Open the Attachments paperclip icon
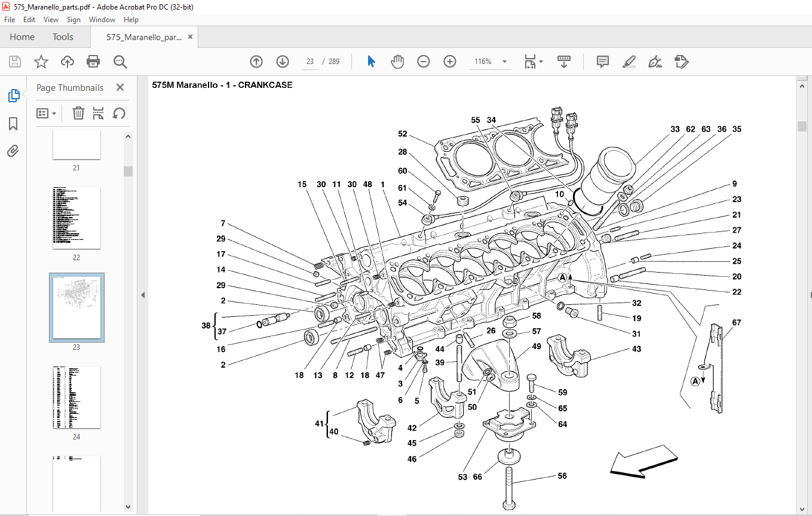 pyautogui.click(x=13, y=151)
